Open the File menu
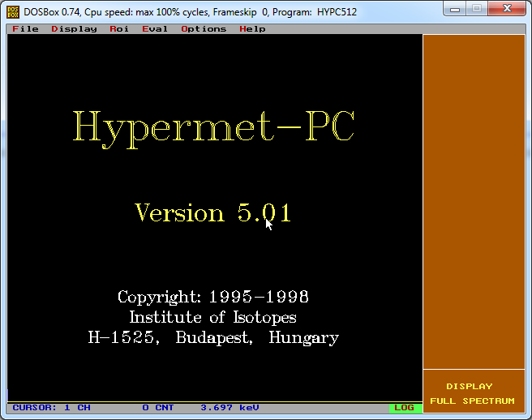The image size is (532, 420). (25, 29)
